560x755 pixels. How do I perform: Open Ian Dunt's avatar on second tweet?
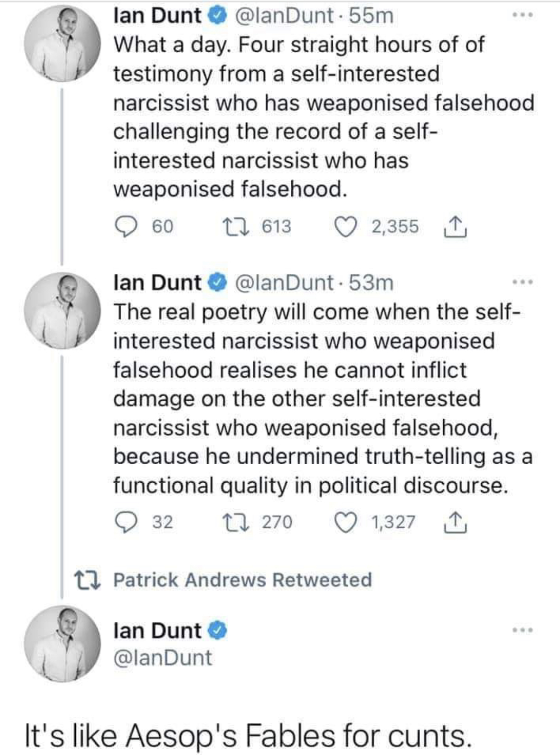[x=62, y=310]
